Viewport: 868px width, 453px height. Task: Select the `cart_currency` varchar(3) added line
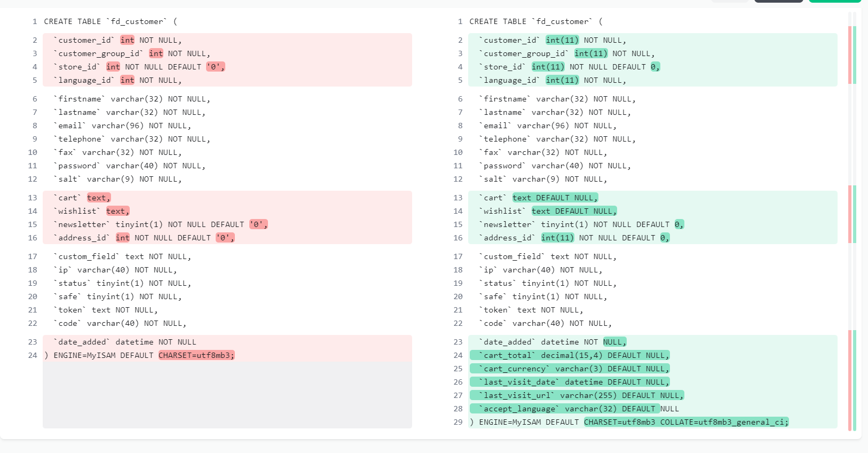[570, 369]
